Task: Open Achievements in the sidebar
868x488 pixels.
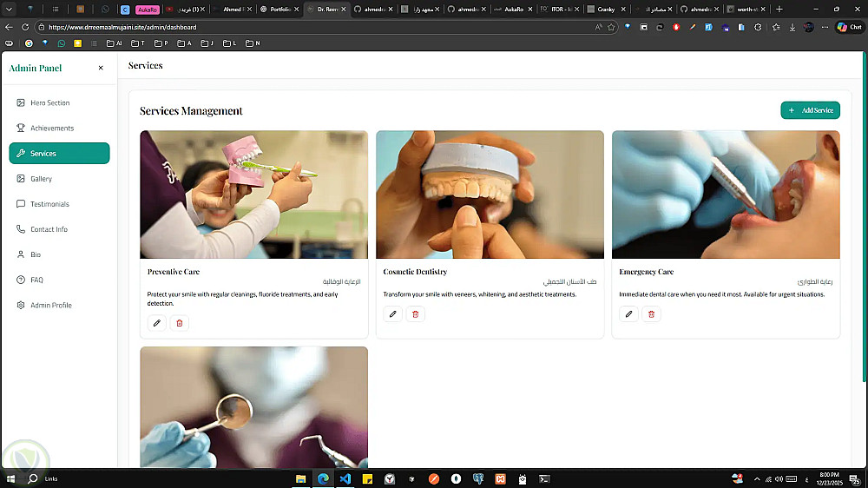Action: tap(59, 128)
